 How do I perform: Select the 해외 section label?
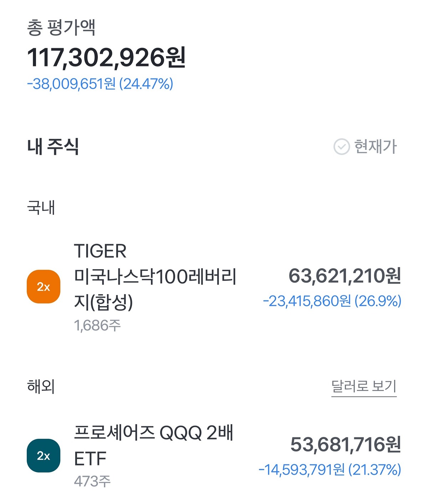tap(41, 387)
